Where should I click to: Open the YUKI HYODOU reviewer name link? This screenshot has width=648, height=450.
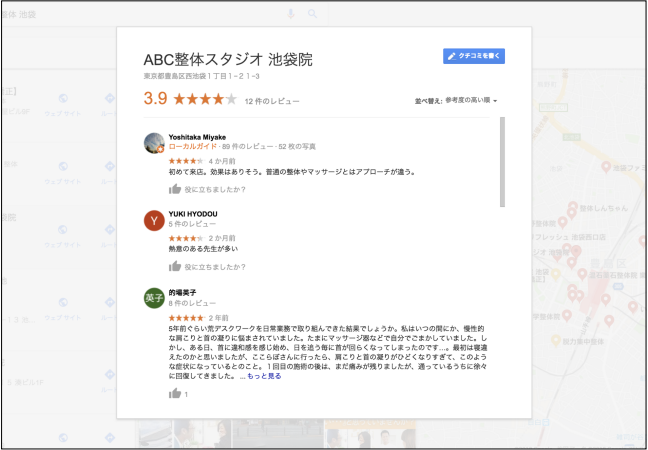pyautogui.click(x=193, y=214)
